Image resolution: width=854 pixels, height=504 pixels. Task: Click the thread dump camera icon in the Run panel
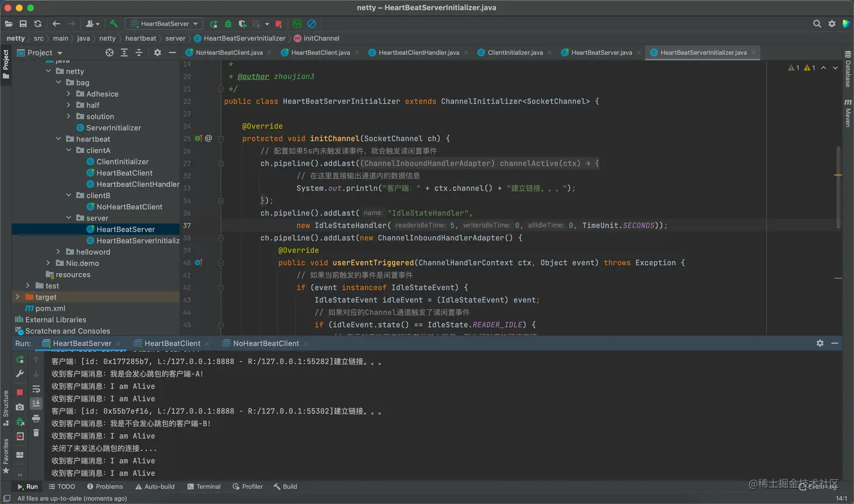[x=20, y=407]
